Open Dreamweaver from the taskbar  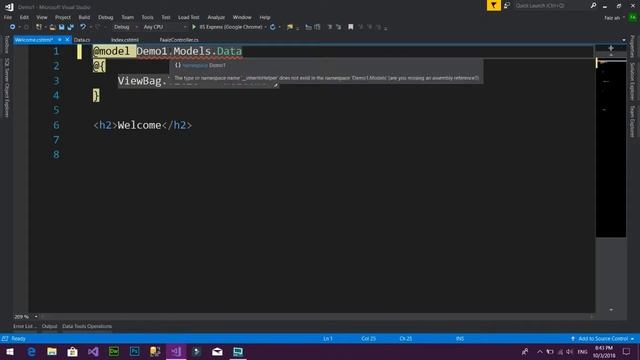coord(114,351)
